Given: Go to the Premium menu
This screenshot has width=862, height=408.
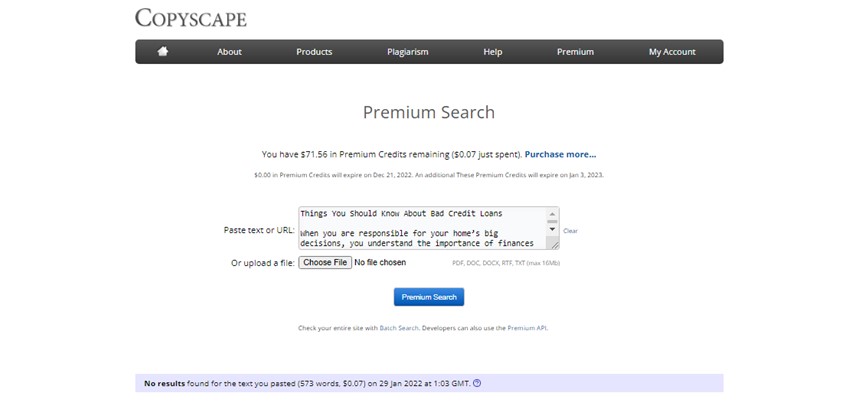Looking at the screenshot, I should point(575,52).
